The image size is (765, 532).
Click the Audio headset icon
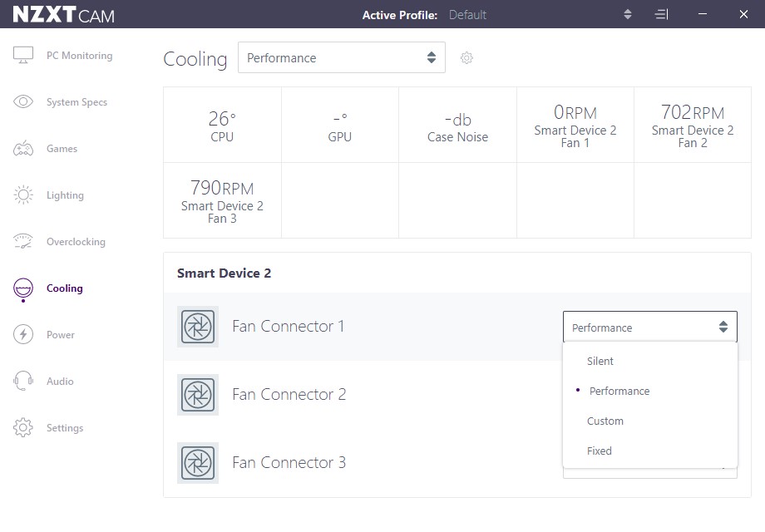[x=23, y=381]
